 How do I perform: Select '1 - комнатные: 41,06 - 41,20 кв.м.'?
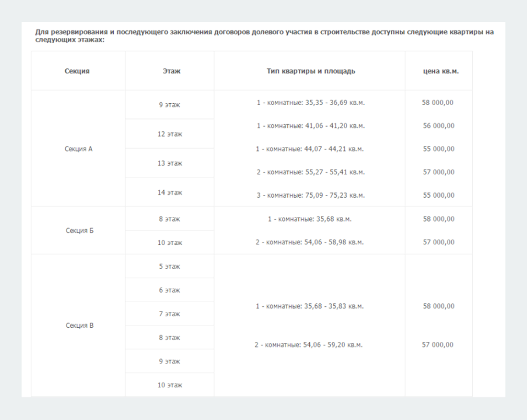[x=310, y=125]
